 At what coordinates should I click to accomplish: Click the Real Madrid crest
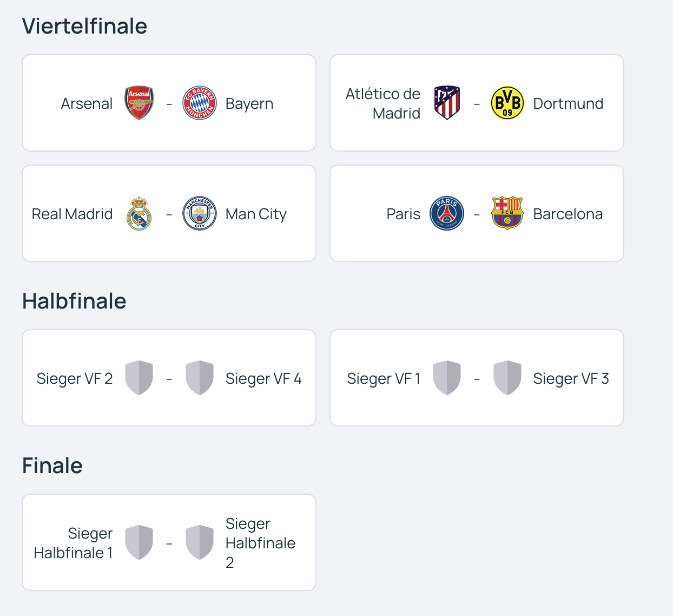point(139,213)
